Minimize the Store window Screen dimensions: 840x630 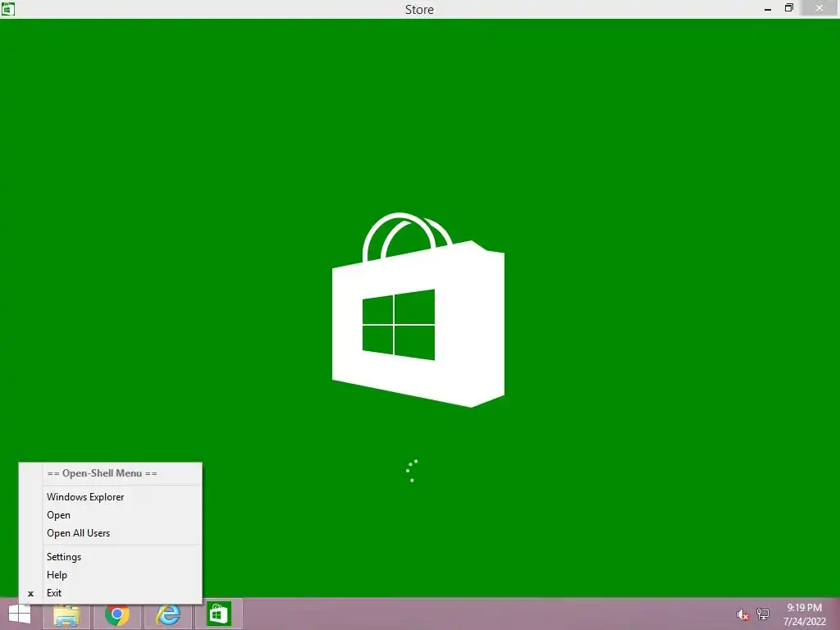(768, 8)
